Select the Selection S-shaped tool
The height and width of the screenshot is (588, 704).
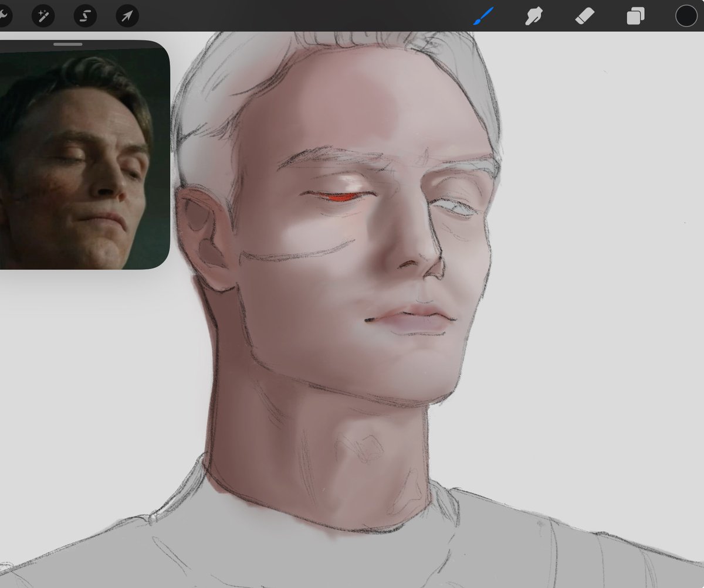click(x=85, y=16)
